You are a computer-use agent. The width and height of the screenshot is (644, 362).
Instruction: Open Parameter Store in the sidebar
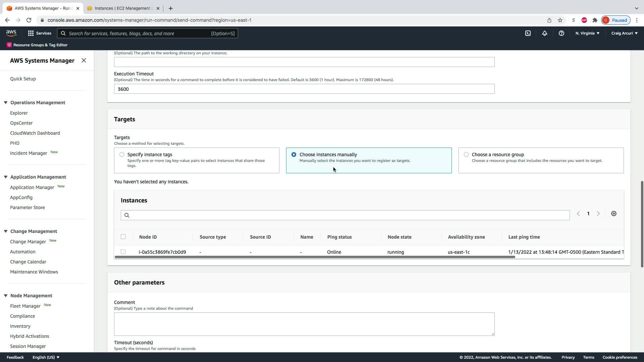point(28,207)
